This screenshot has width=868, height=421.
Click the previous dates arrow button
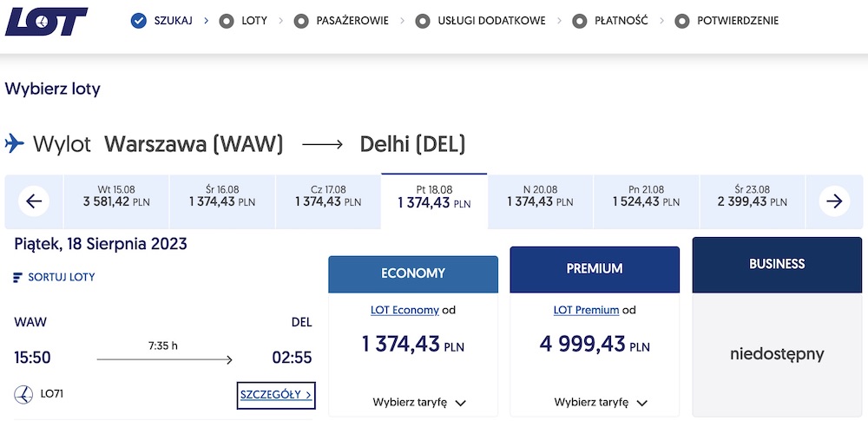coord(34,202)
